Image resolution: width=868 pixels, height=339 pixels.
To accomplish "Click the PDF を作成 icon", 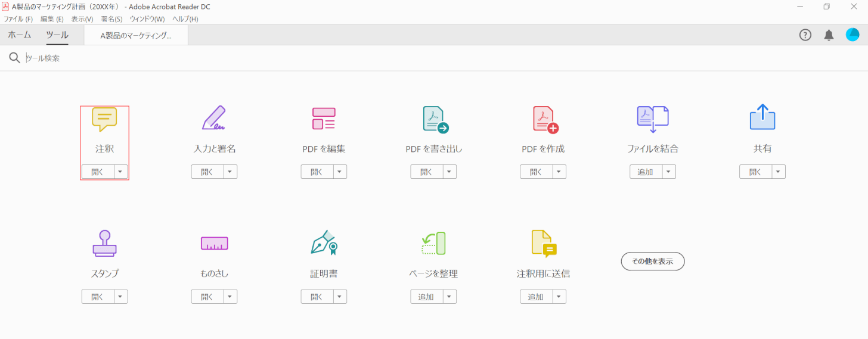I will coord(544,119).
